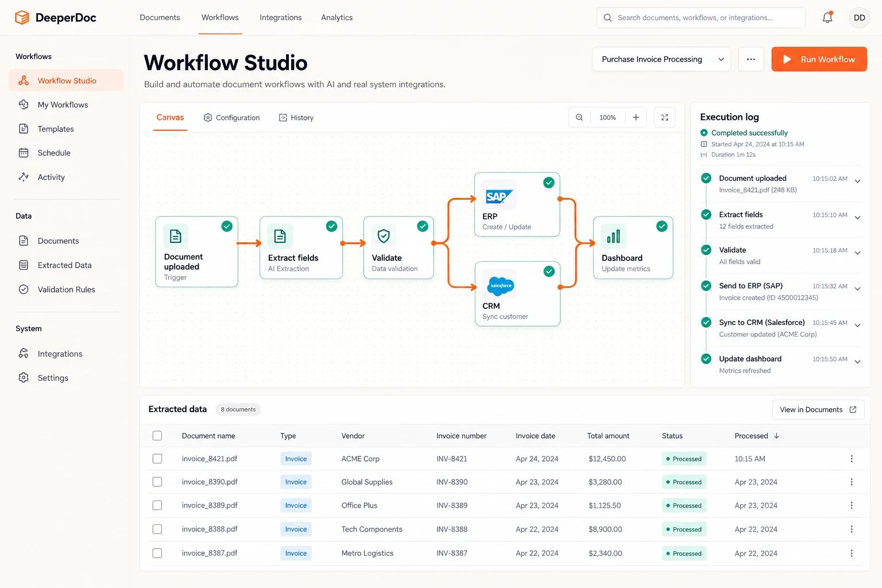Expand the Sync to CRM (Salesforce) entry

[x=857, y=326]
